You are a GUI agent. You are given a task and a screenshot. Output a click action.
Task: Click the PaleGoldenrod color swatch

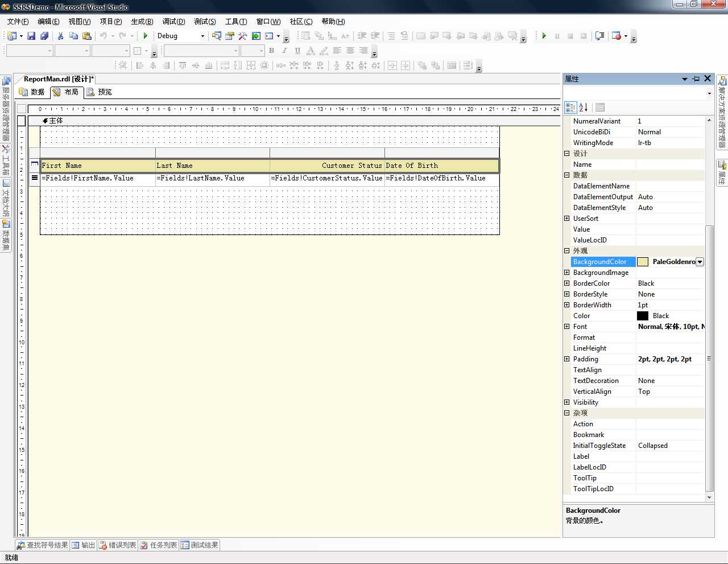643,262
